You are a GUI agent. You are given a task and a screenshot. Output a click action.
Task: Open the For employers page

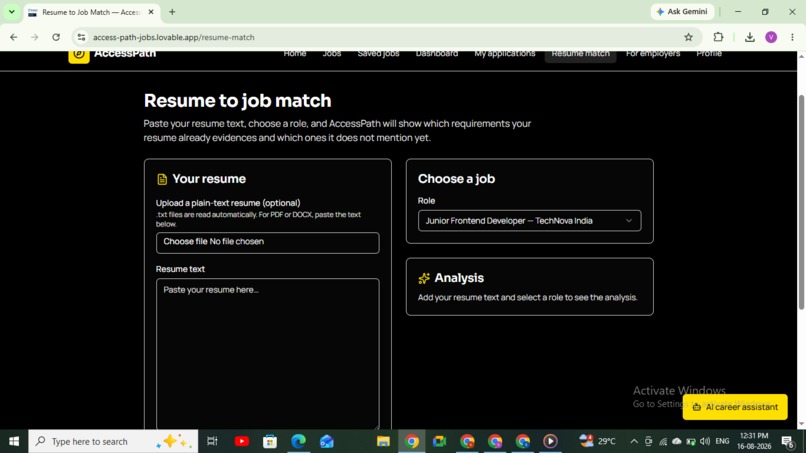(653, 53)
